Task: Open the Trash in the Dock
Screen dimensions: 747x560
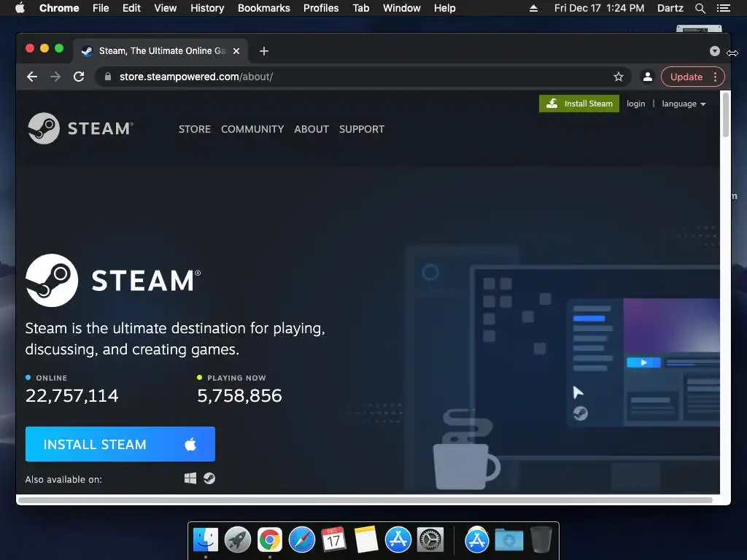Action: coord(541,540)
